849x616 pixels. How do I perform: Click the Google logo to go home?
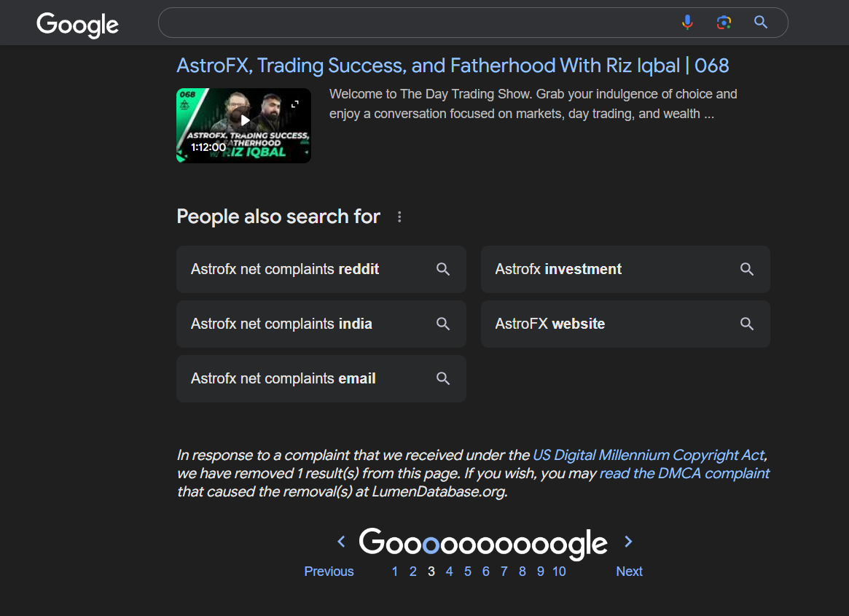(77, 24)
